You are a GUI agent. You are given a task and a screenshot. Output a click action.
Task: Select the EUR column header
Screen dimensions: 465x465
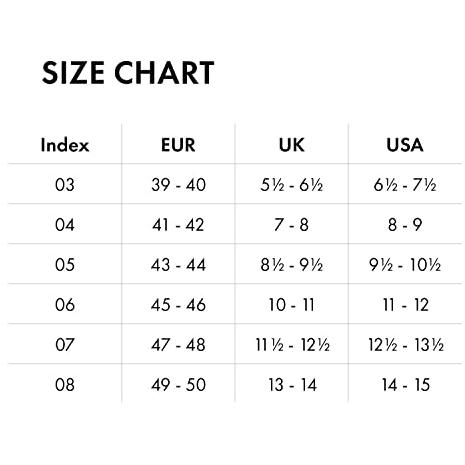[178, 145]
